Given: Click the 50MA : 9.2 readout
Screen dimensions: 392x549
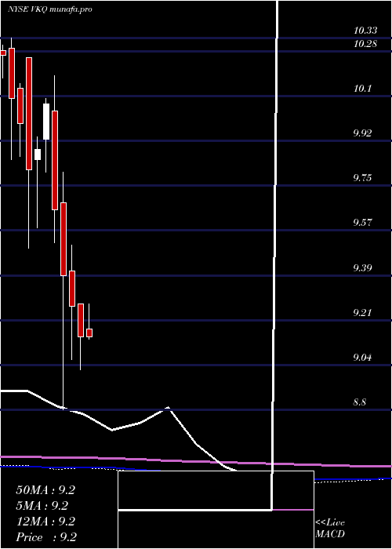Looking at the screenshot, I should coord(45,490).
